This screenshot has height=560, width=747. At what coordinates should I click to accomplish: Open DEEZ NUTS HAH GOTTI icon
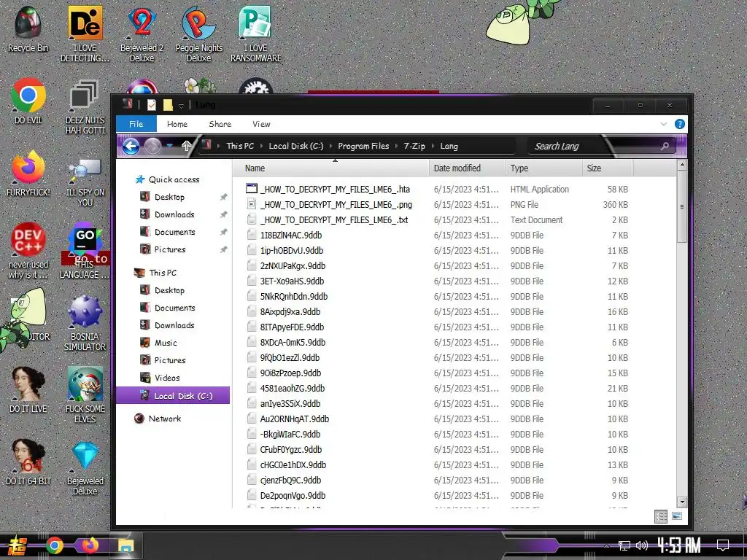tap(85, 106)
